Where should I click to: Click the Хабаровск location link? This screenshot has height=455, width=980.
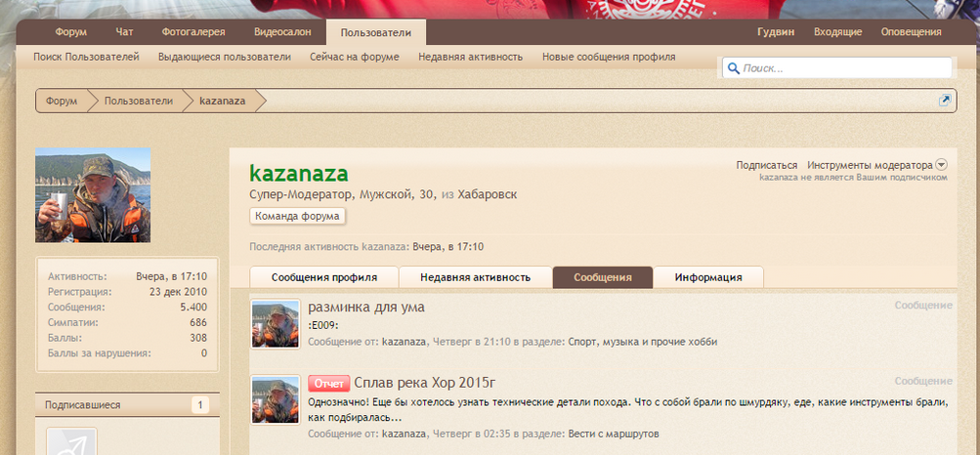pos(488,194)
